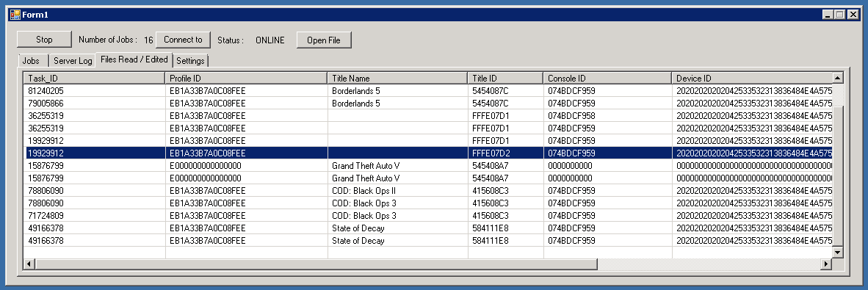Click the Open File button
This screenshot has width=868, height=290.
(324, 40)
